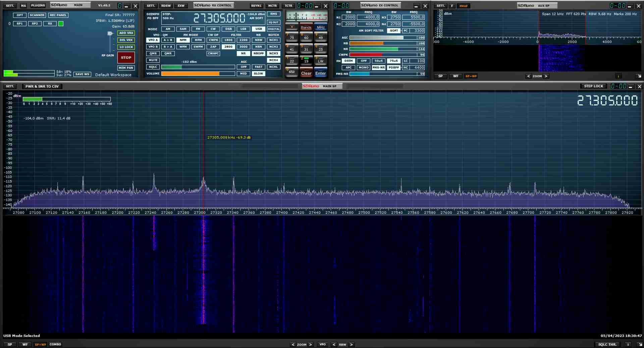The image size is (644, 348).
Task: Decrease RBW in Main SP
Action: (334, 344)
